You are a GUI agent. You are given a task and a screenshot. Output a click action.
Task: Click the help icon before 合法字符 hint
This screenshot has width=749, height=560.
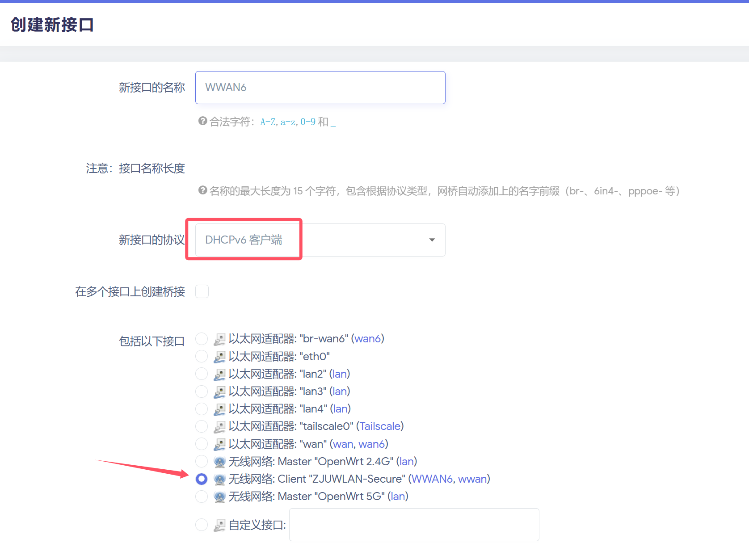pos(202,121)
